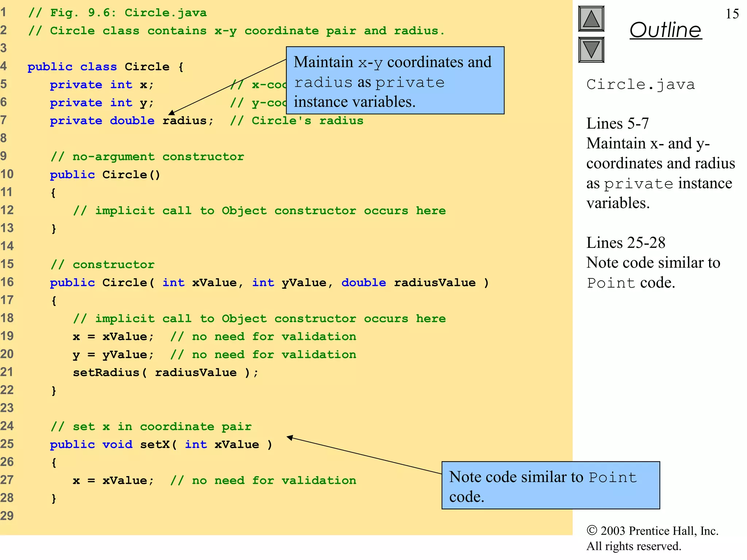Screen dimensions: 747x560
Task: Click the no-argument constructor comment
Action: pyautogui.click(x=147, y=157)
